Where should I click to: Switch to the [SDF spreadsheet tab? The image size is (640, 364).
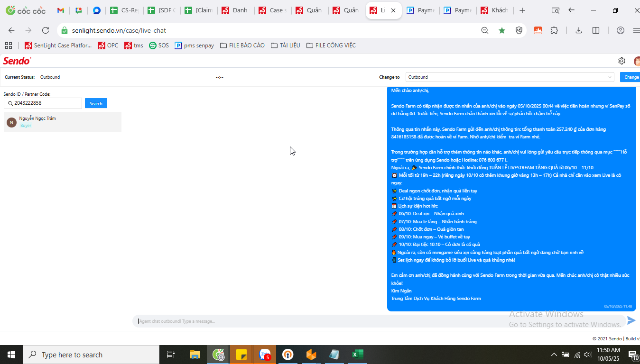(162, 10)
